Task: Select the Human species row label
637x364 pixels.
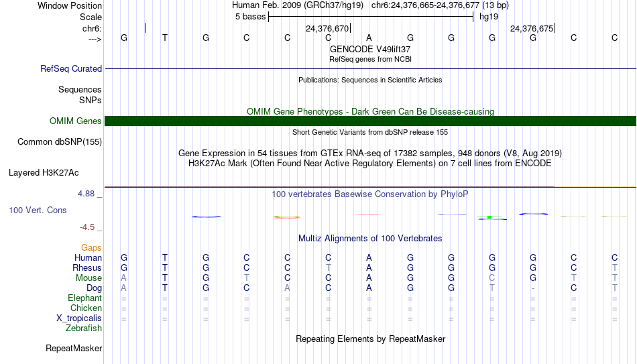Action: tap(88, 258)
